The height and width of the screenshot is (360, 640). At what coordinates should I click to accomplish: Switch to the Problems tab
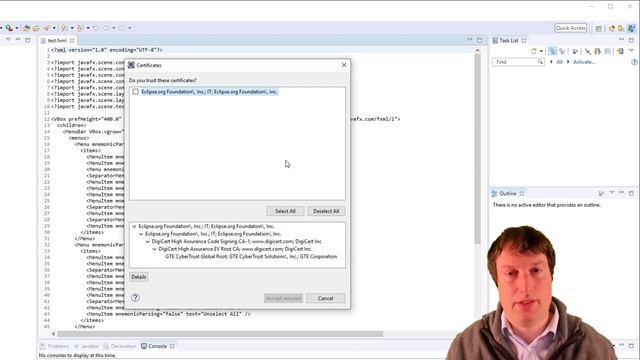(x=55, y=346)
